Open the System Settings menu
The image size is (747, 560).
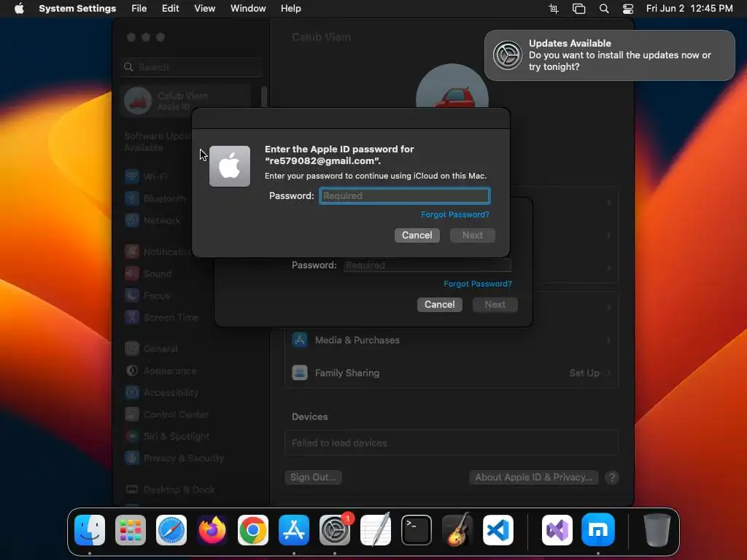(x=77, y=9)
